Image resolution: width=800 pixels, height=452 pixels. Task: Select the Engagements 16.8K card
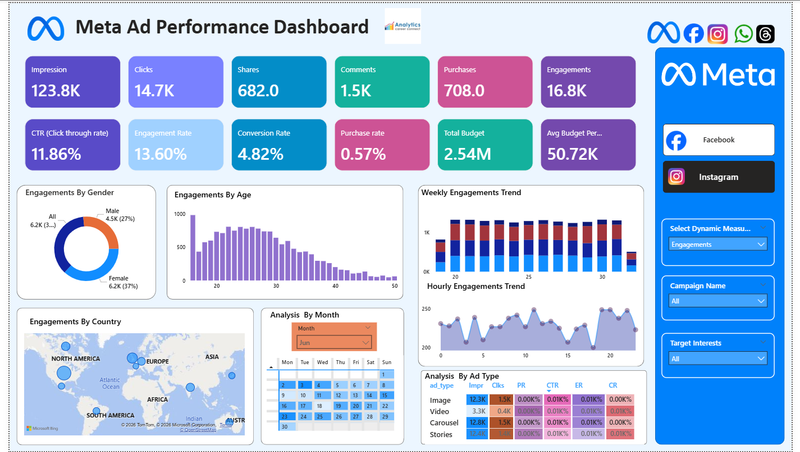pyautogui.click(x=588, y=82)
